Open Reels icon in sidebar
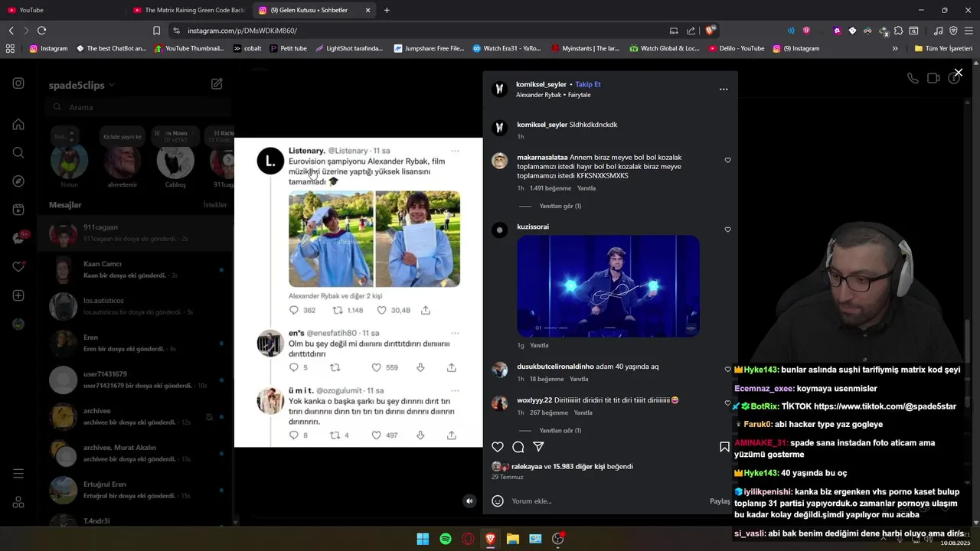This screenshot has width=980, height=551. [x=18, y=210]
